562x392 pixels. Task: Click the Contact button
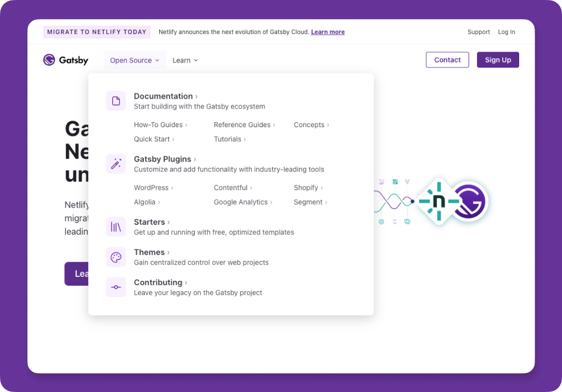coord(447,60)
